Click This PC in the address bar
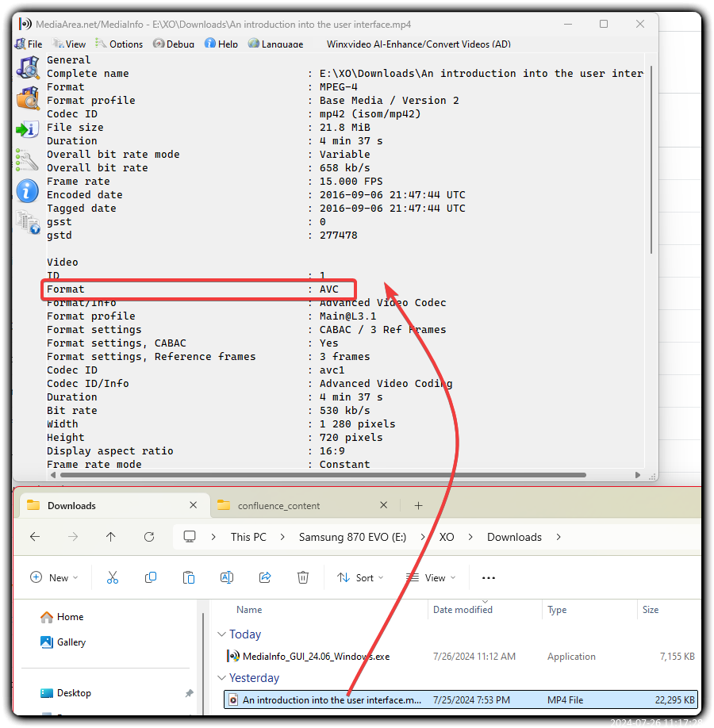This screenshot has height=728, width=714. [248, 537]
